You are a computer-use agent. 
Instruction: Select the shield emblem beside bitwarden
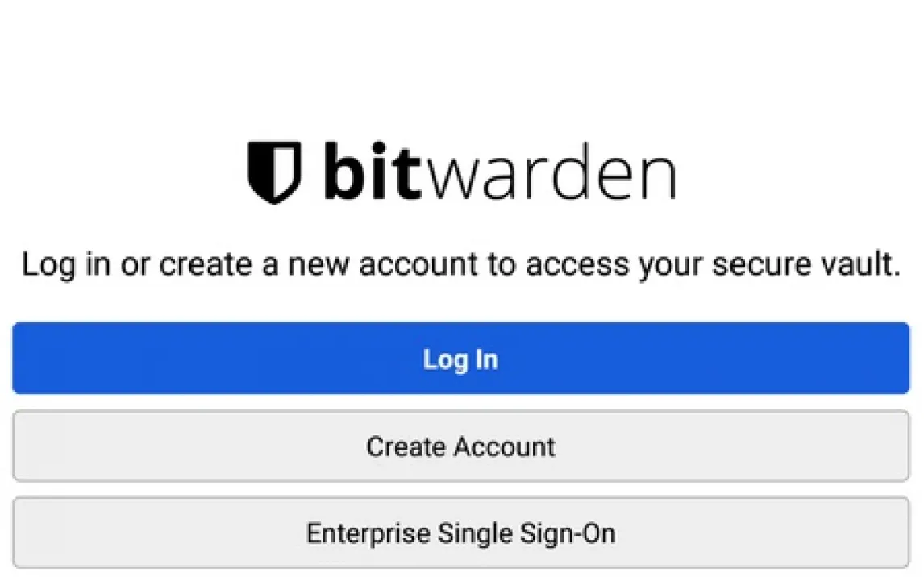pos(274,172)
